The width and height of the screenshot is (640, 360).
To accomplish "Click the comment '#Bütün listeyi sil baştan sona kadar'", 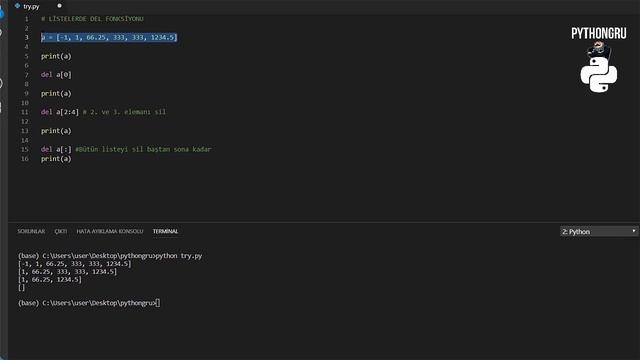I will [143, 149].
